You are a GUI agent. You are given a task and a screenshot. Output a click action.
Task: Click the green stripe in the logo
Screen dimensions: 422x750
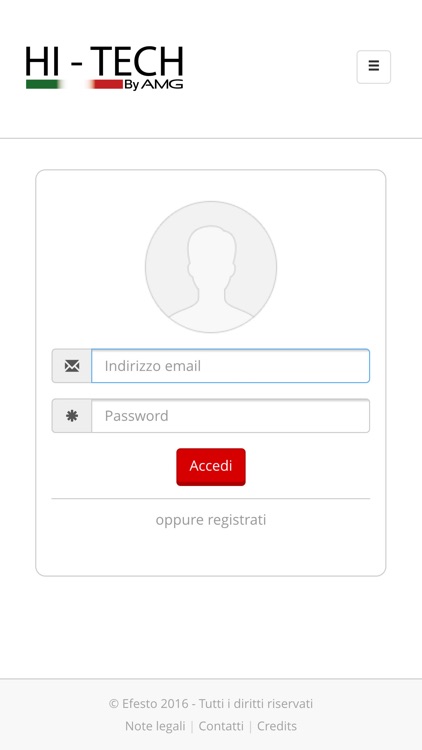pyautogui.click(x=44, y=84)
